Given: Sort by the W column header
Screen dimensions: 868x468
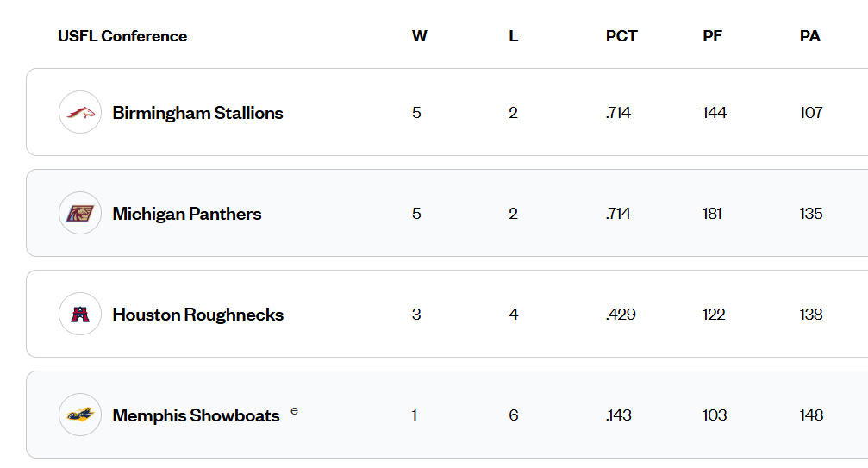Looking at the screenshot, I should [x=420, y=36].
